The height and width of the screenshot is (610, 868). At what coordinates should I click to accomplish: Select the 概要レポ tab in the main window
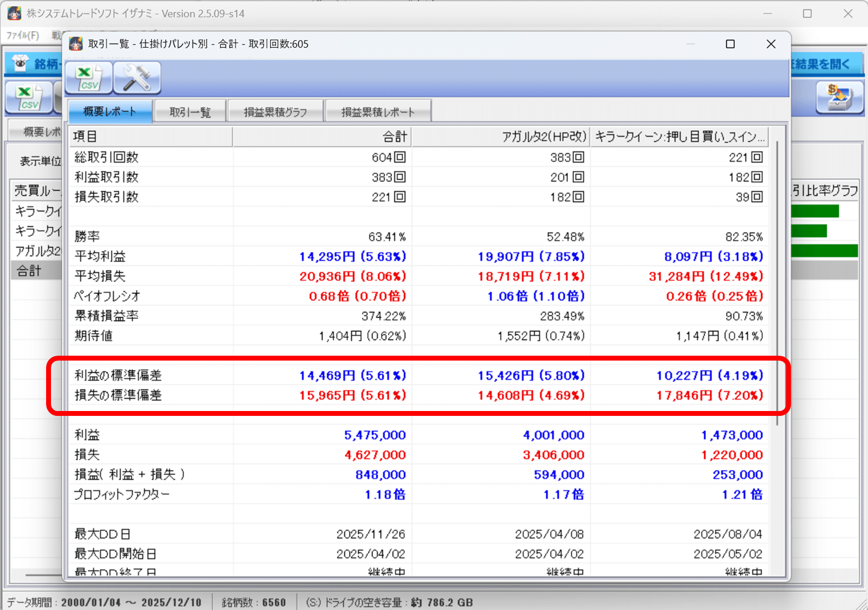(x=36, y=132)
